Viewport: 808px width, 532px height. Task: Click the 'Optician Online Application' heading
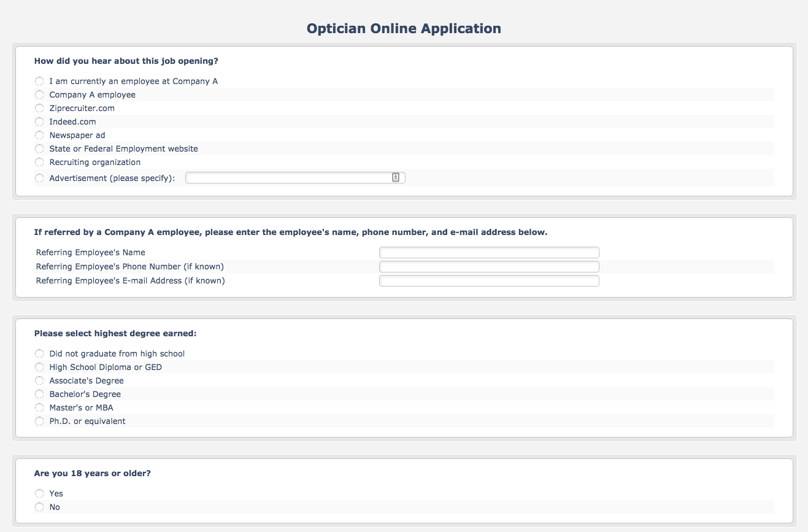(x=404, y=28)
